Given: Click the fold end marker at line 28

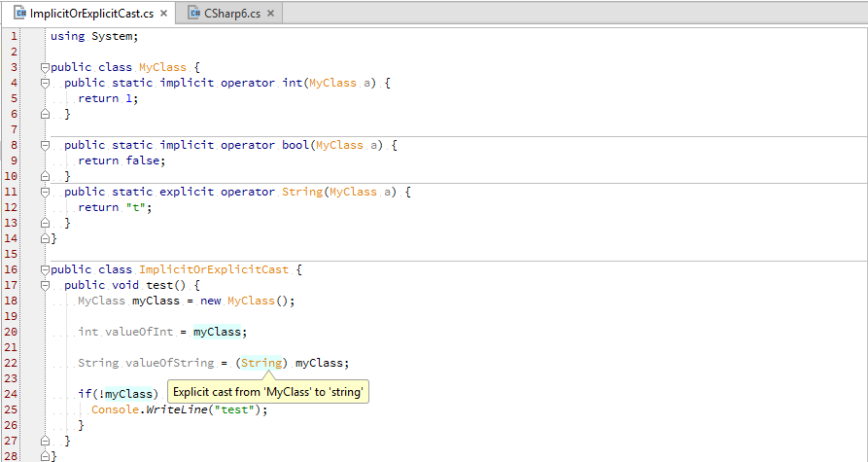Looking at the screenshot, I should tap(45, 456).
